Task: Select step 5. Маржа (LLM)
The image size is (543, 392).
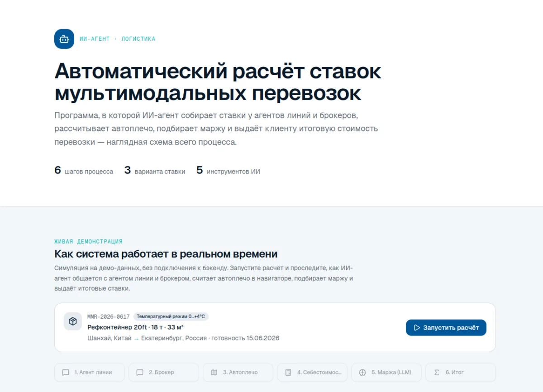Action: click(386, 373)
